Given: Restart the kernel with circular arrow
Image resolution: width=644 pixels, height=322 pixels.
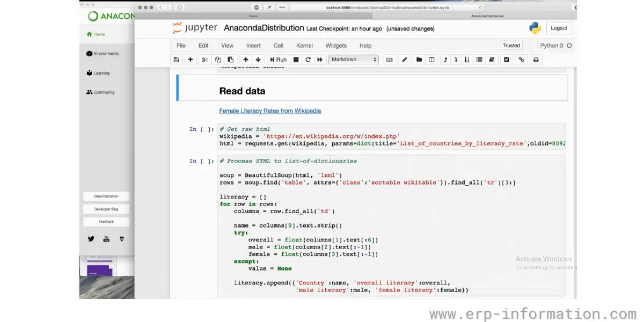Looking at the screenshot, I should pos(308,60).
